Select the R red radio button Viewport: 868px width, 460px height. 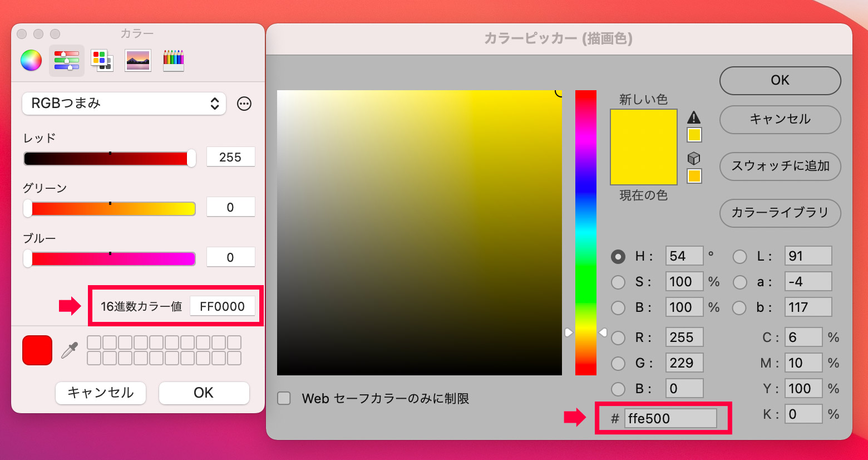click(x=618, y=337)
